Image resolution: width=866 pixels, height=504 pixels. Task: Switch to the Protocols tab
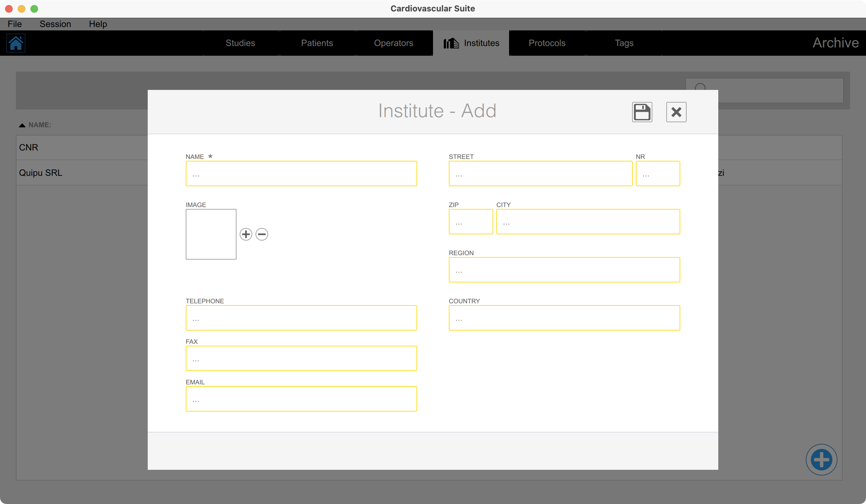pyautogui.click(x=546, y=43)
